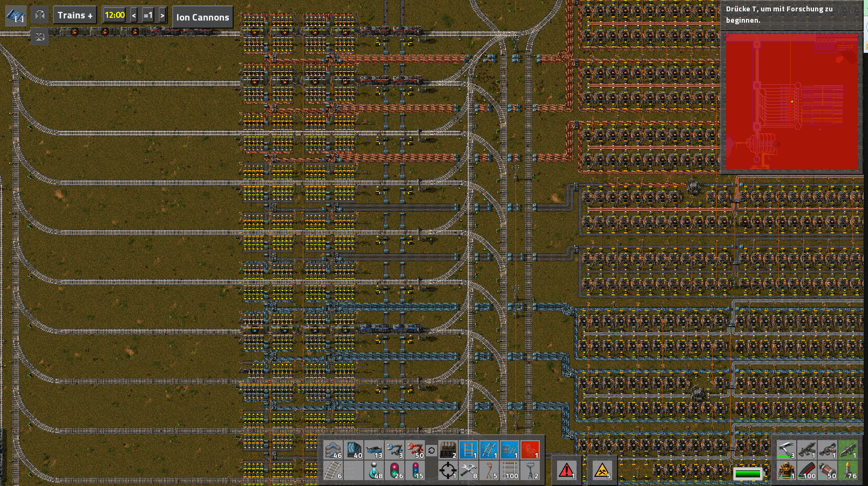Select the belt item with count 46
This screenshot has width=868, height=486.
click(333, 450)
